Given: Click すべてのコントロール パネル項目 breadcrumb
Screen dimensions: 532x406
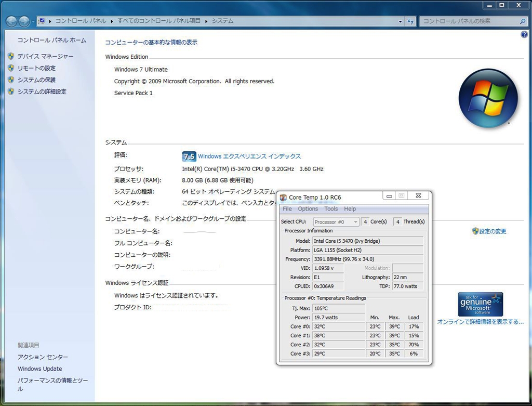Looking at the screenshot, I should pos(159,21).
